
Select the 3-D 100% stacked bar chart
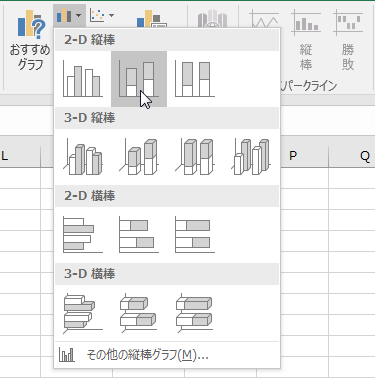[x=195, y=313]
